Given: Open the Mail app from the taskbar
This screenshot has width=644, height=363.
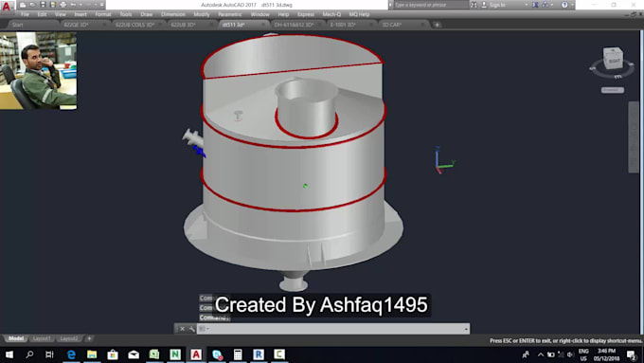Looking at the screenshot, I should 134,354.
